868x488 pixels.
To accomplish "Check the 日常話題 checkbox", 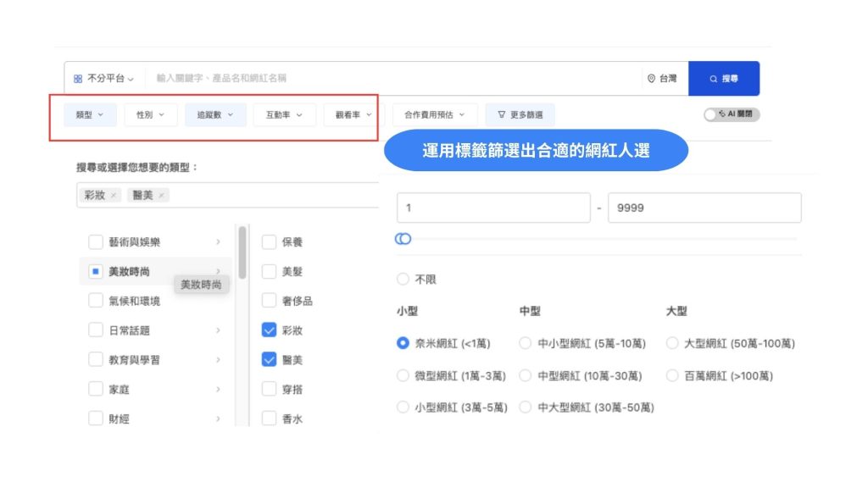I will pos(96,330).
